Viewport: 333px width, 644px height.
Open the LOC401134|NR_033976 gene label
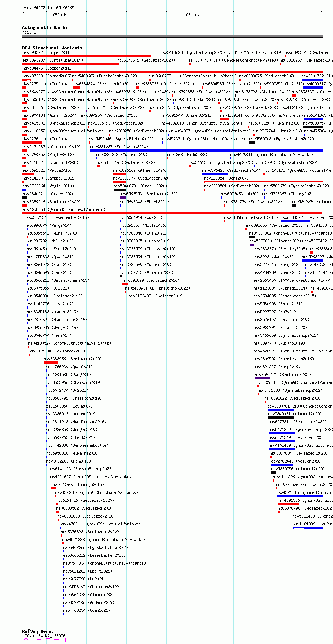[44, 636]
